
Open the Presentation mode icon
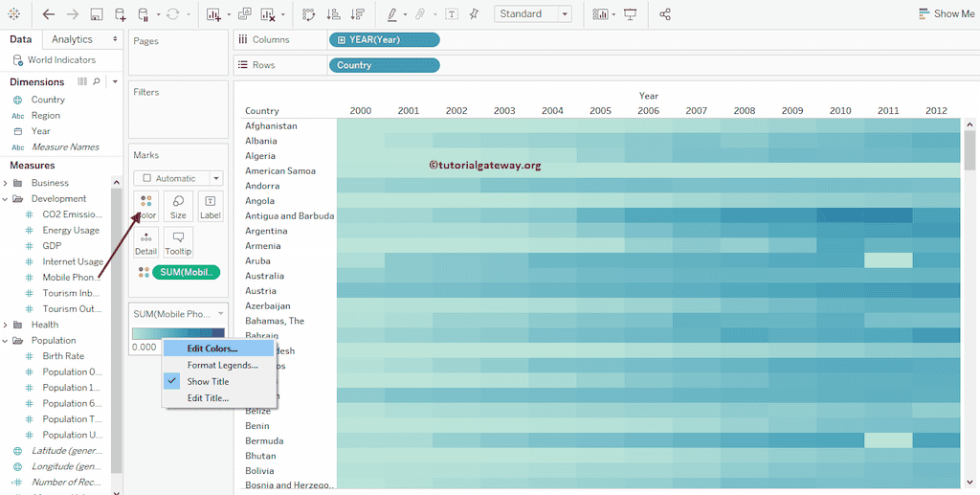tap(630, 14)
